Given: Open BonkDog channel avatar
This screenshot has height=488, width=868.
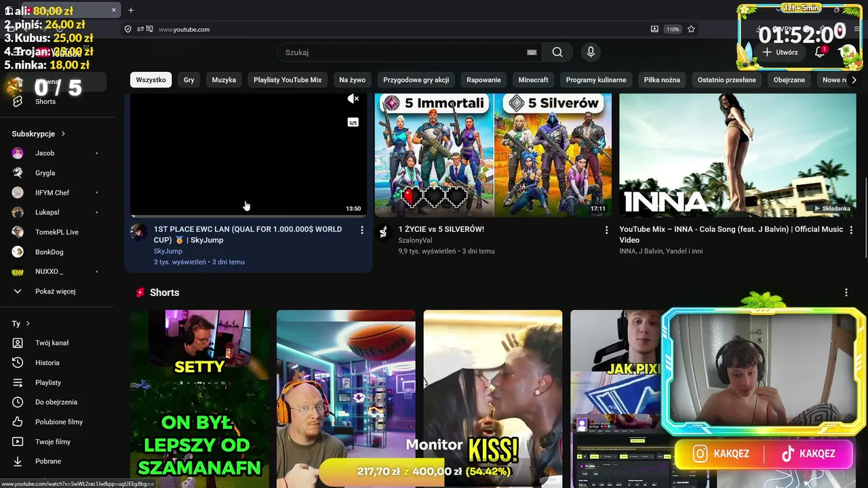Looking at the screenshot, I should click(18, 252).
